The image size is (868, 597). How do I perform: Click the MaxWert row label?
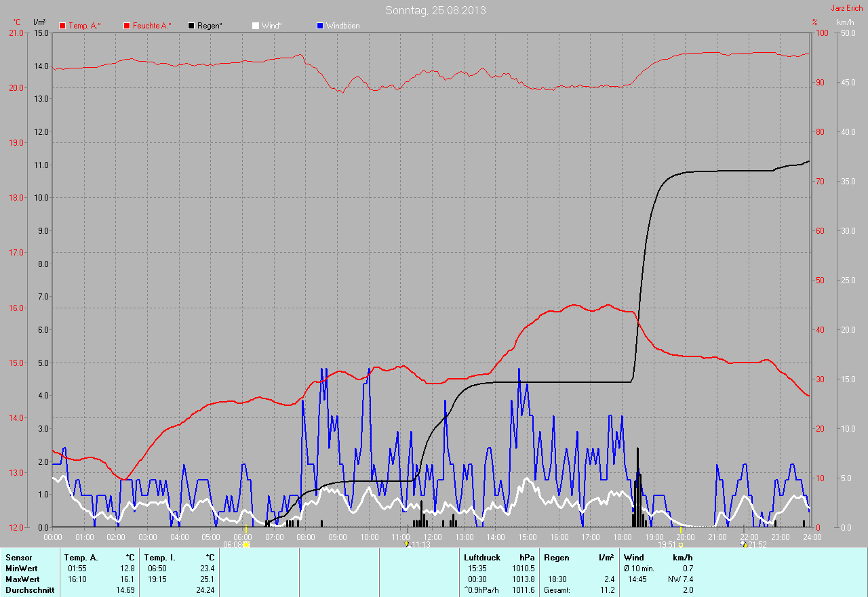[22, 579]
